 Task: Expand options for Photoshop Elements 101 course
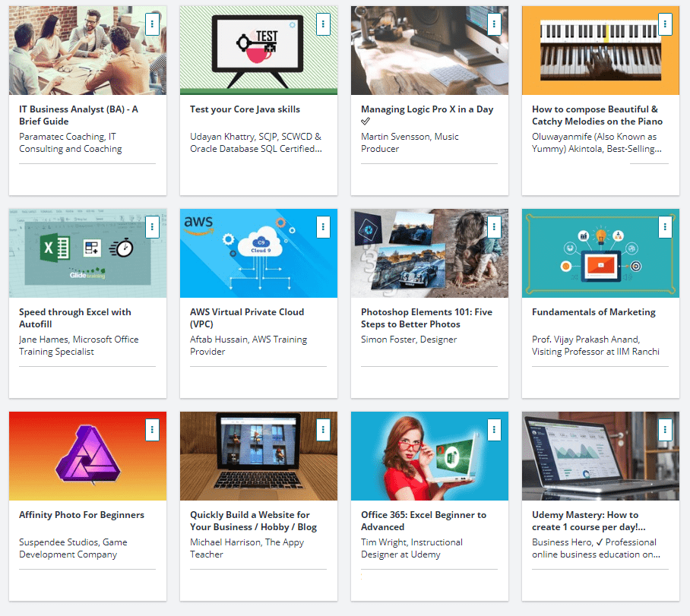point(494,226)
